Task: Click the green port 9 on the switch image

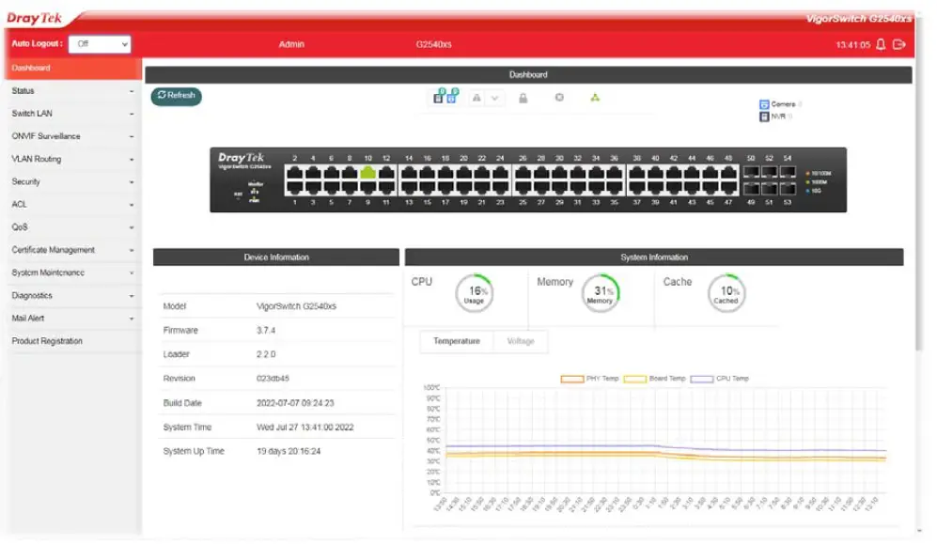Action: 367,174
